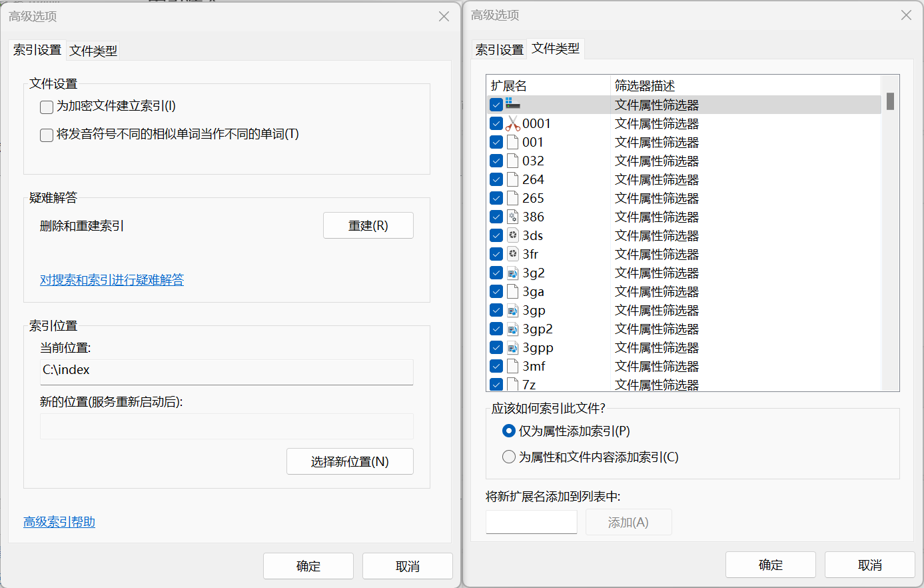Toggle the diacritics distinction checkbox

click(47, 135)
